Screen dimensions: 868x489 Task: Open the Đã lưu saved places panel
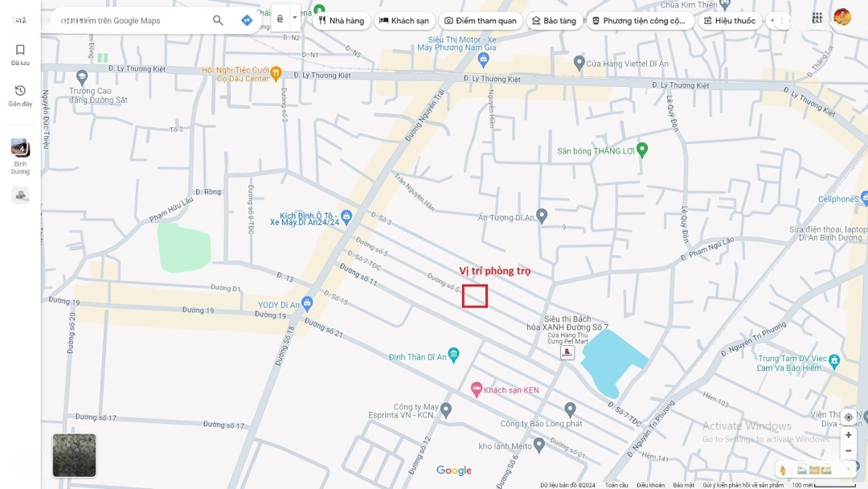(x=20, y=55)
